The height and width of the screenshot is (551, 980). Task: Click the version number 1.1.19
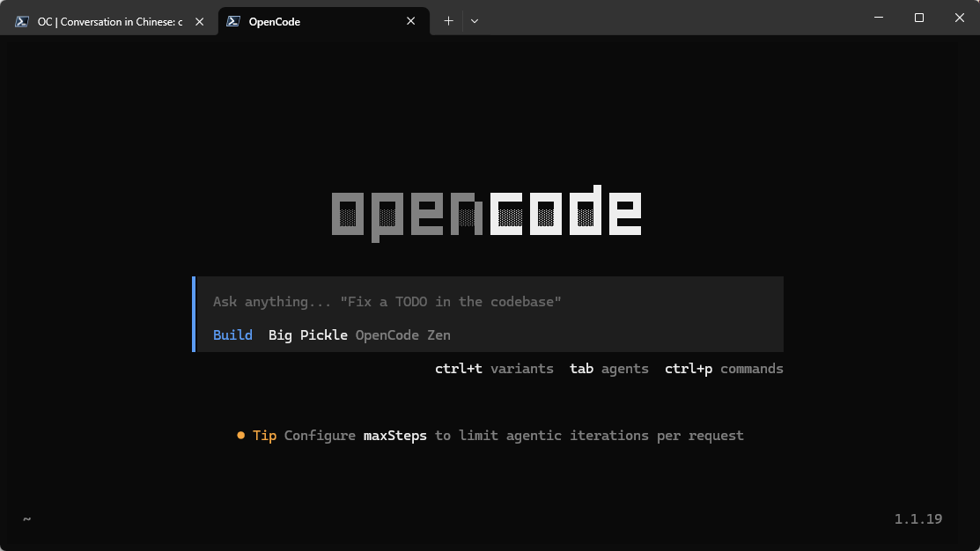pos(917,518)
